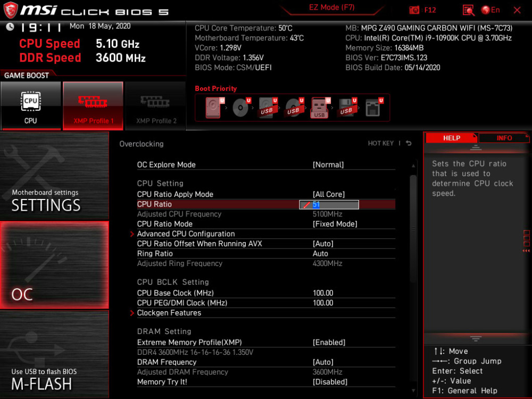
Task: Enable XMP Profile 1
Action: [93, 105]
